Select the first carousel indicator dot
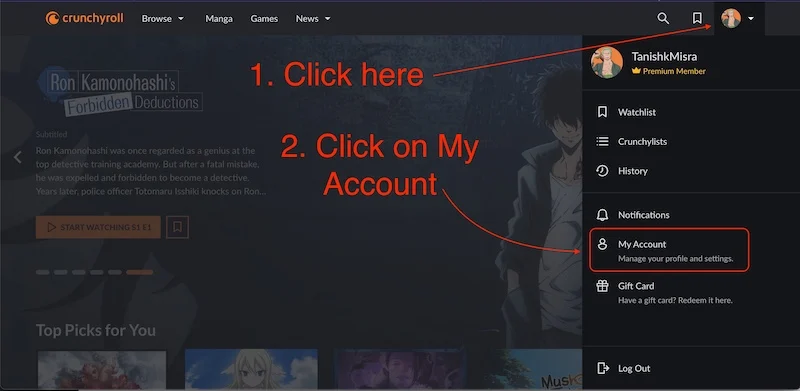The height and width of the screenshot is (391, 800). click(x=42, y=272)
